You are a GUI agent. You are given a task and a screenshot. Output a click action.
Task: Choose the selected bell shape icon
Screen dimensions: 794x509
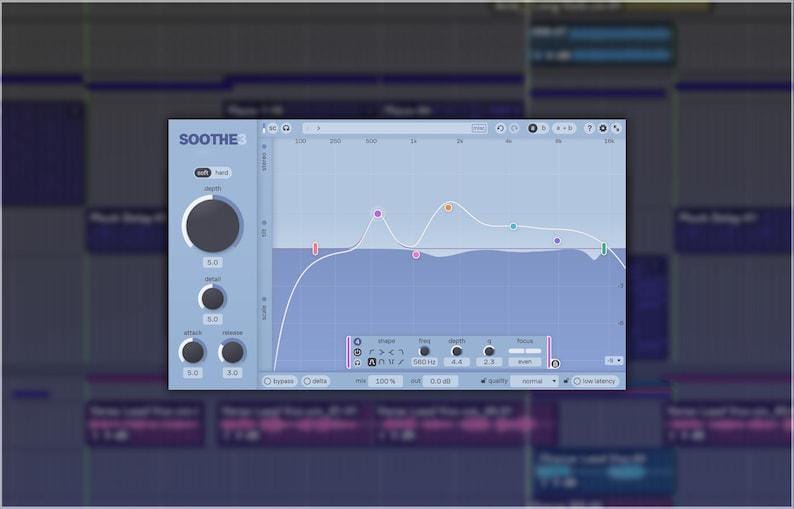click(x=371, y=362)
